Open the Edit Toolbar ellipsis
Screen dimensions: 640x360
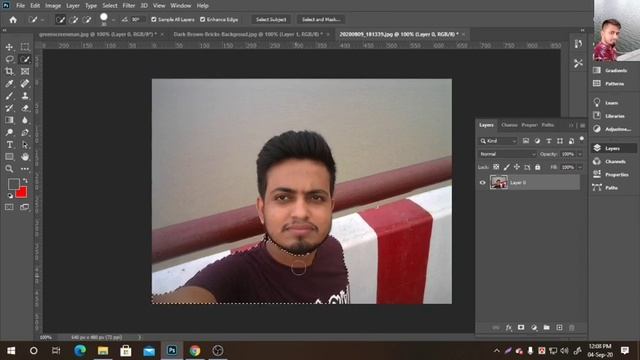click(x=25, y=169)
